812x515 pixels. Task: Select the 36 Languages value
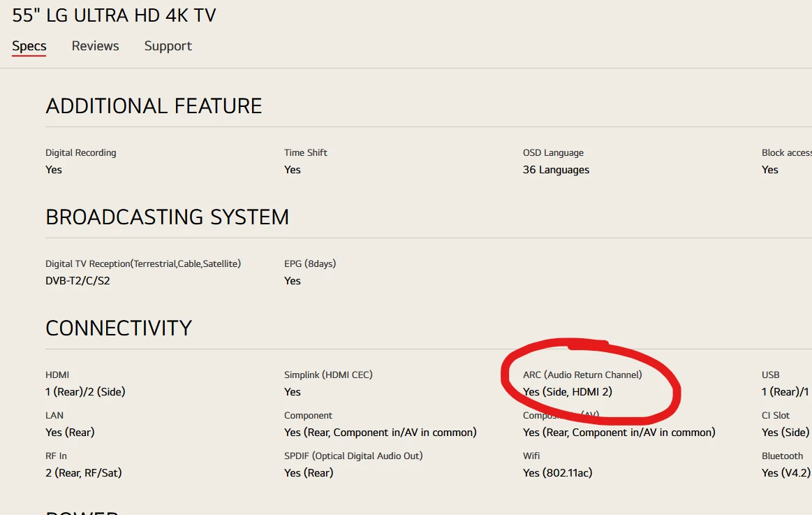[x=556, y=170]
